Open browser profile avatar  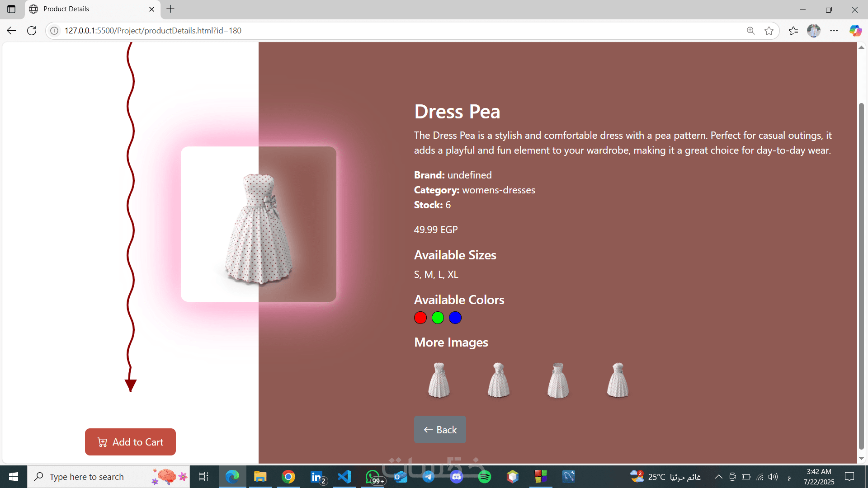point(813,31)
